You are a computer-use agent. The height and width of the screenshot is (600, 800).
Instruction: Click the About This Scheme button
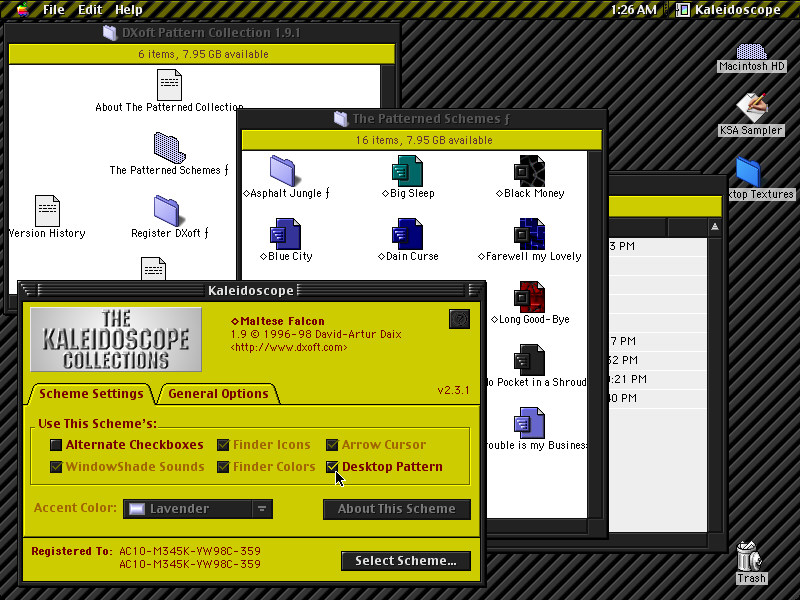click(396, 509)
